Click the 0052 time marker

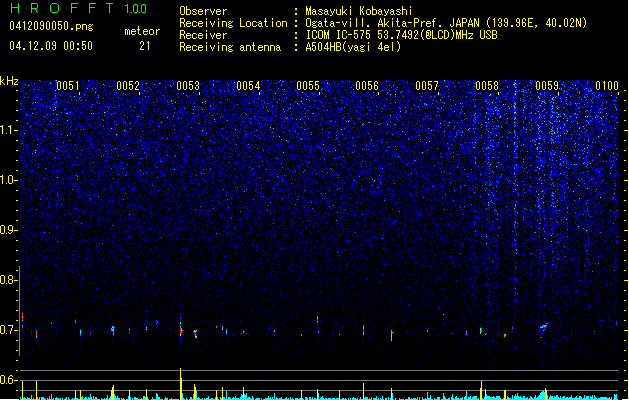point(128,85)
